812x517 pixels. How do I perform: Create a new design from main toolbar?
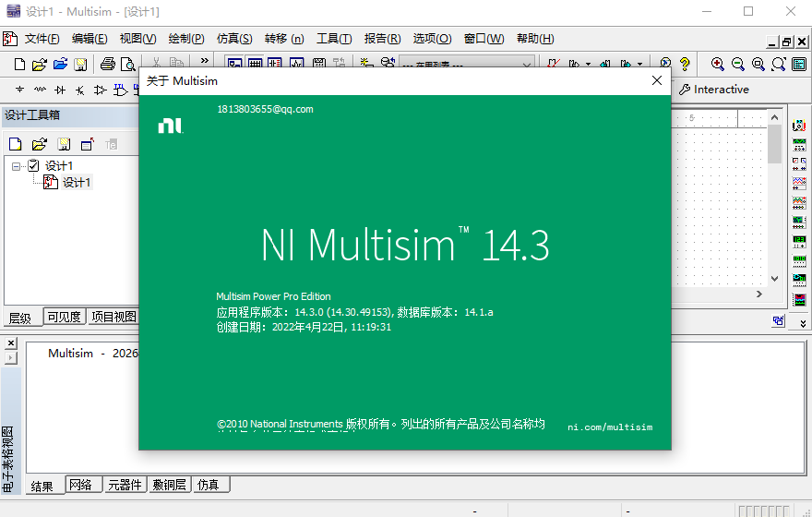pos(19,65)
